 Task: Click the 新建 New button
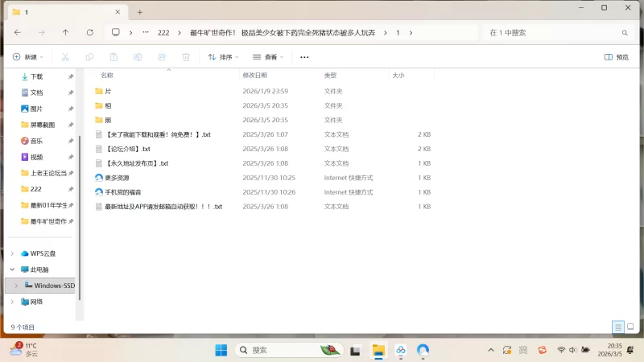27,57
